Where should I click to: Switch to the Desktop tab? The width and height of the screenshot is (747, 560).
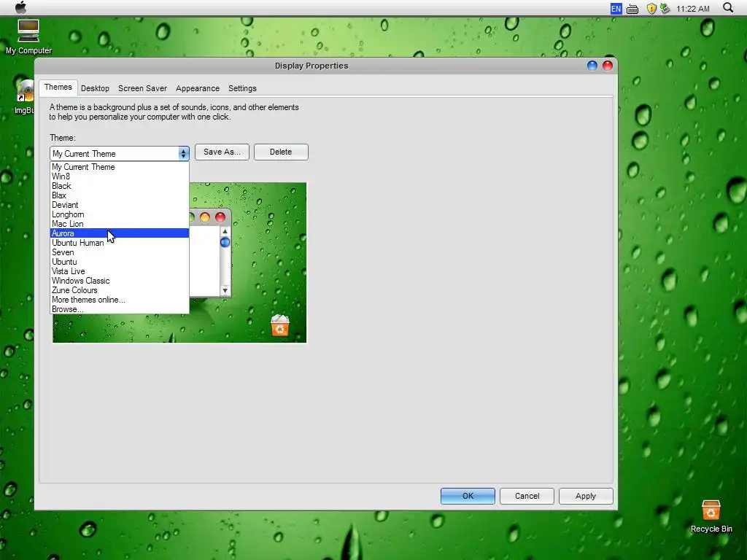tap(95, 88)
